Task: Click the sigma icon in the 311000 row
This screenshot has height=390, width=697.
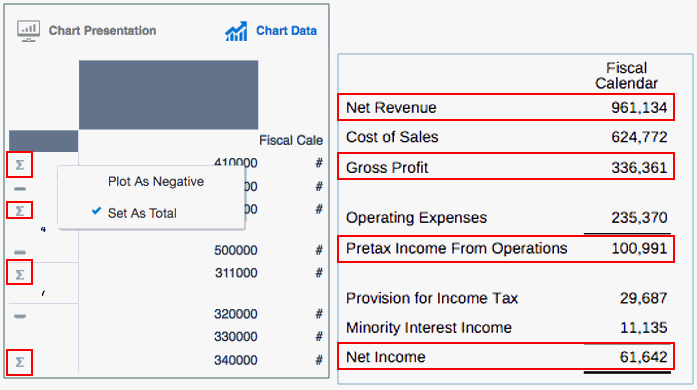Action: 20,274
